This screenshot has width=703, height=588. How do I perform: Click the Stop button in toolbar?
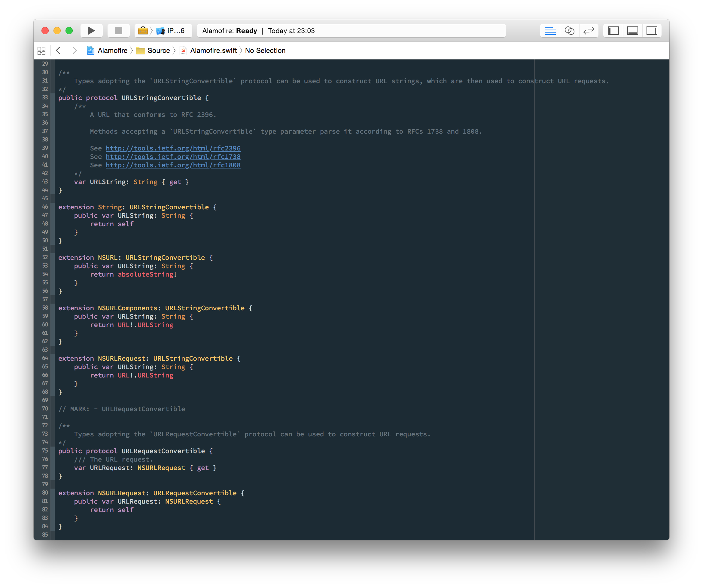118,31
